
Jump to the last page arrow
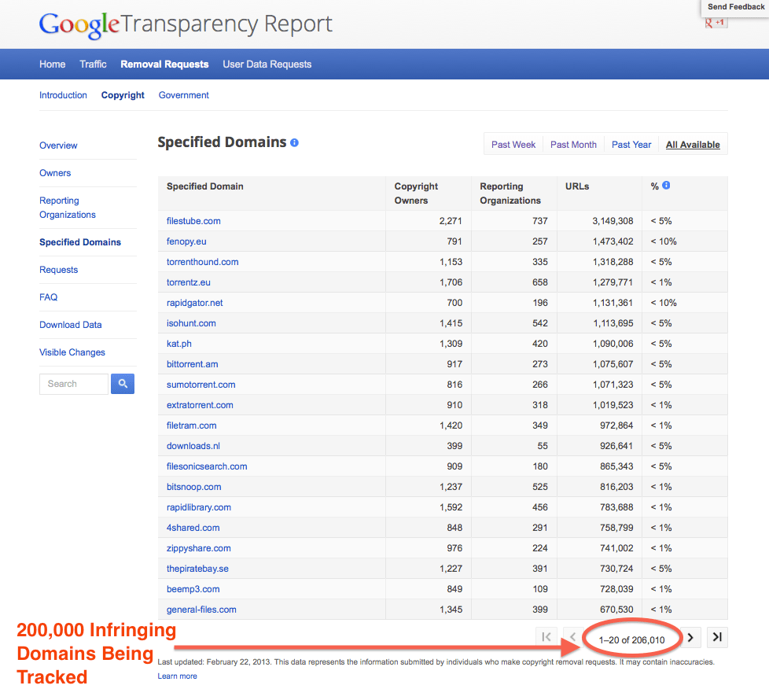pos(717,638)
